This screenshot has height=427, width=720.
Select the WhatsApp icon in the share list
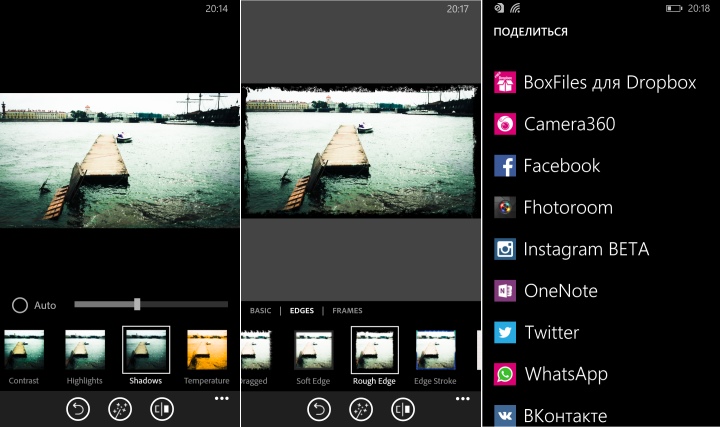coord(505,375)
